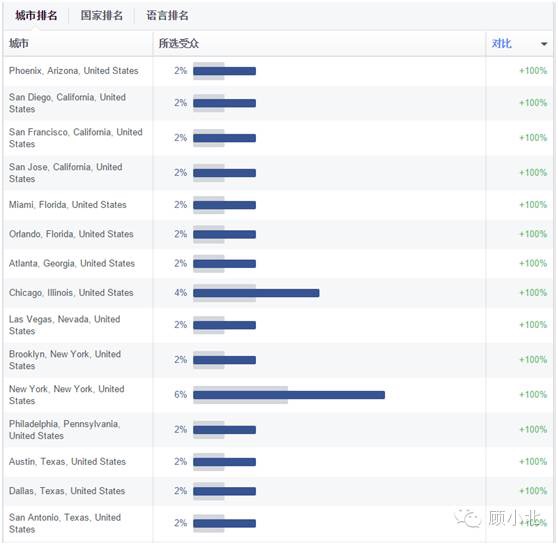The height and width of the screenshot is (545, 558).
Task: Click the New York 6% audience bar
Action: point(289,394)
